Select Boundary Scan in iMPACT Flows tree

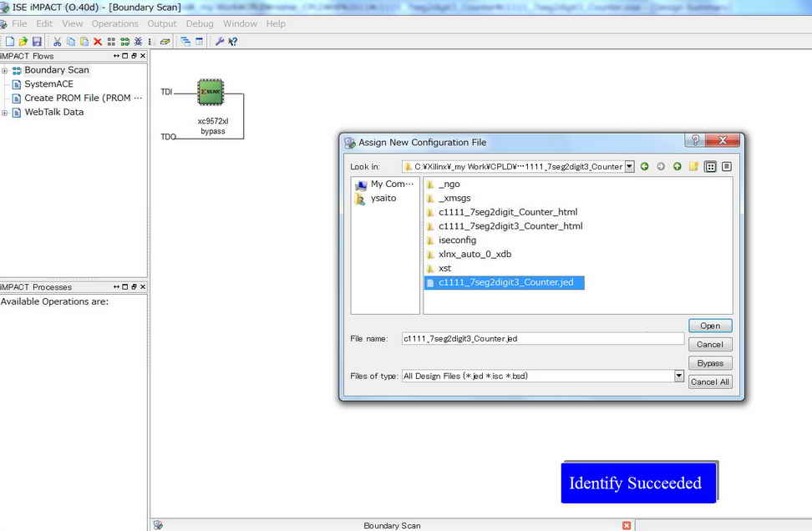57,70
